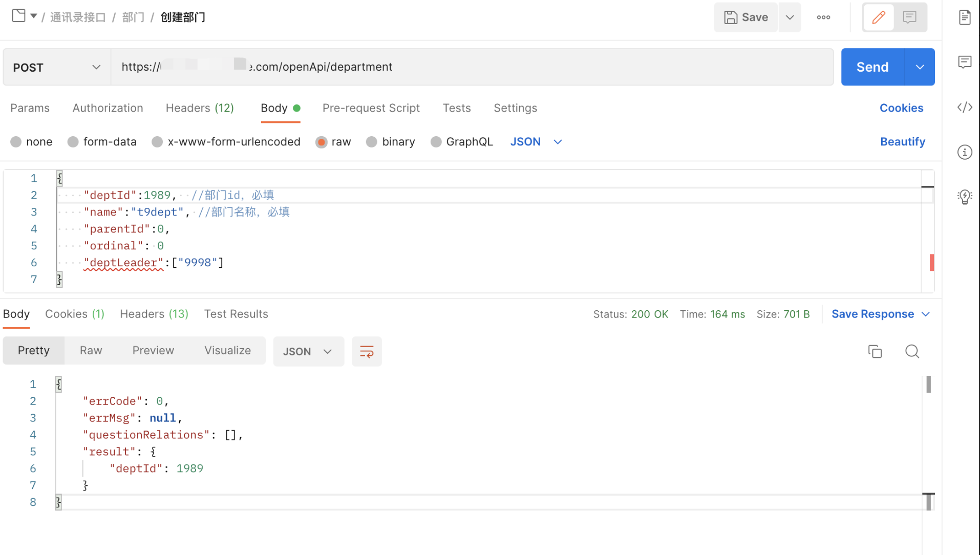The width and height of the screenshot is (980, 555).
Task: Search the response with magnifier icon
Action: coord(912,351)
